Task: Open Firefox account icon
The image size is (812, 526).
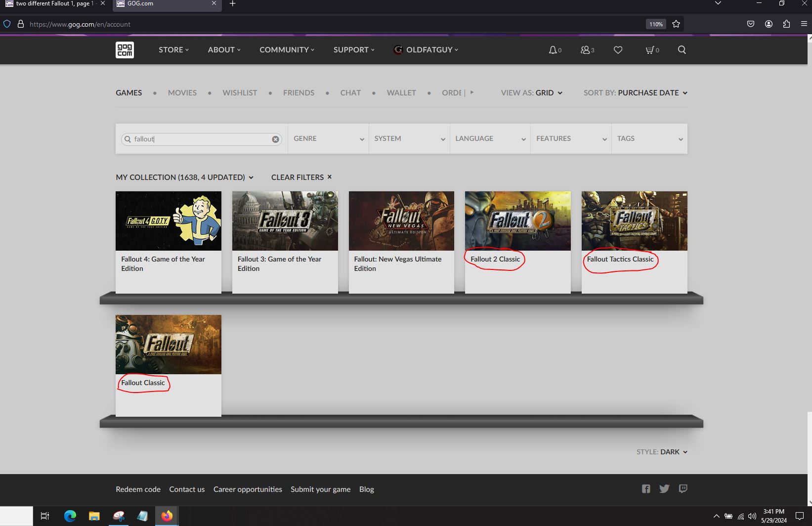Action: 769,24
